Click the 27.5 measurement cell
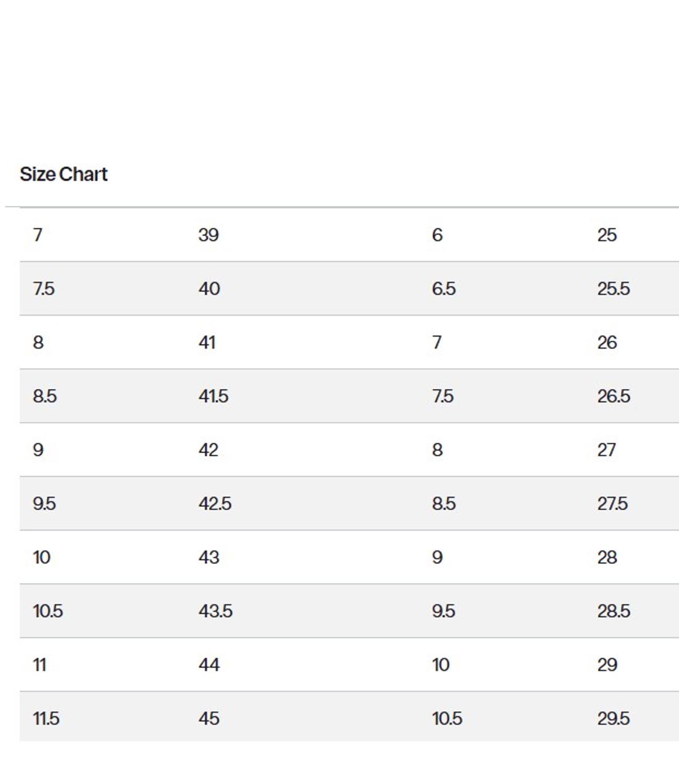The height and width of the screenshot is (784, 679). [612, 504]
